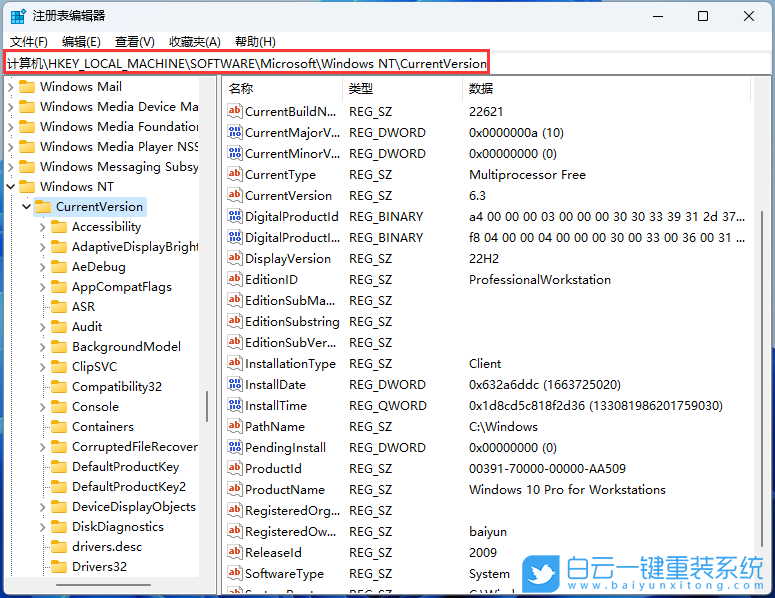The width and height of the screenshot is (775, 598).
Task: Select the Compatibility32 key
Action: click(x=117, y=387)
